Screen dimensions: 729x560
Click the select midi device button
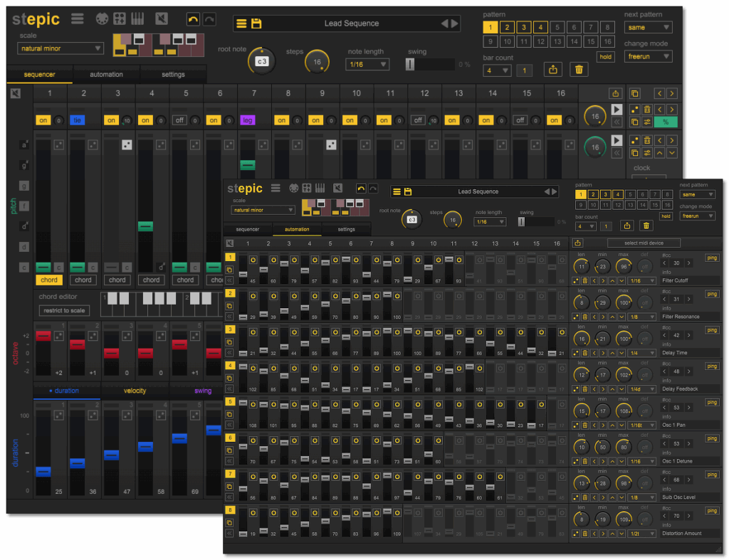pos(644,243)
